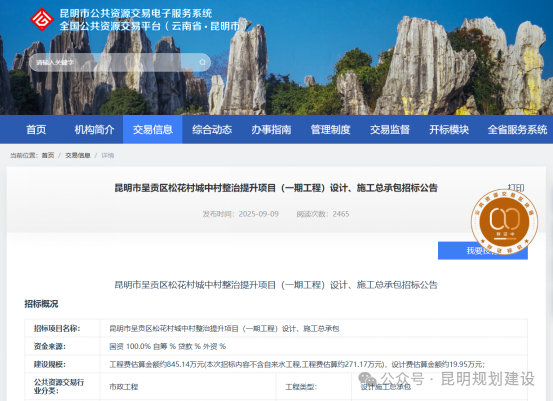Visit the 全省服务系统 link
Screen dimensions: 553x401
517,129
